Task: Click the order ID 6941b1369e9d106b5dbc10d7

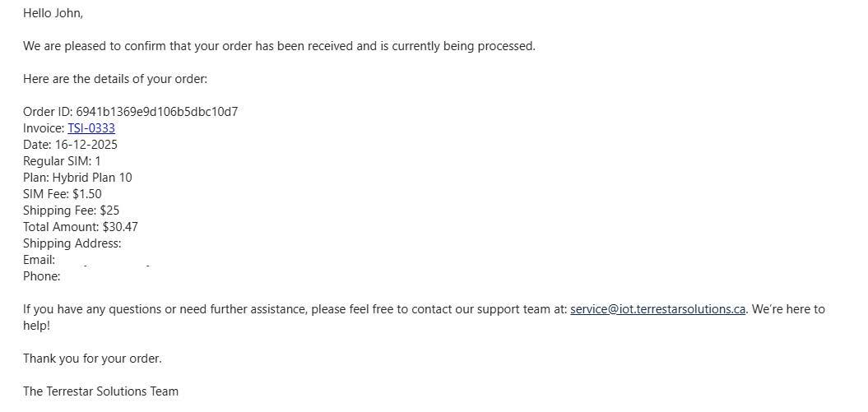Action: pos(156,112)
